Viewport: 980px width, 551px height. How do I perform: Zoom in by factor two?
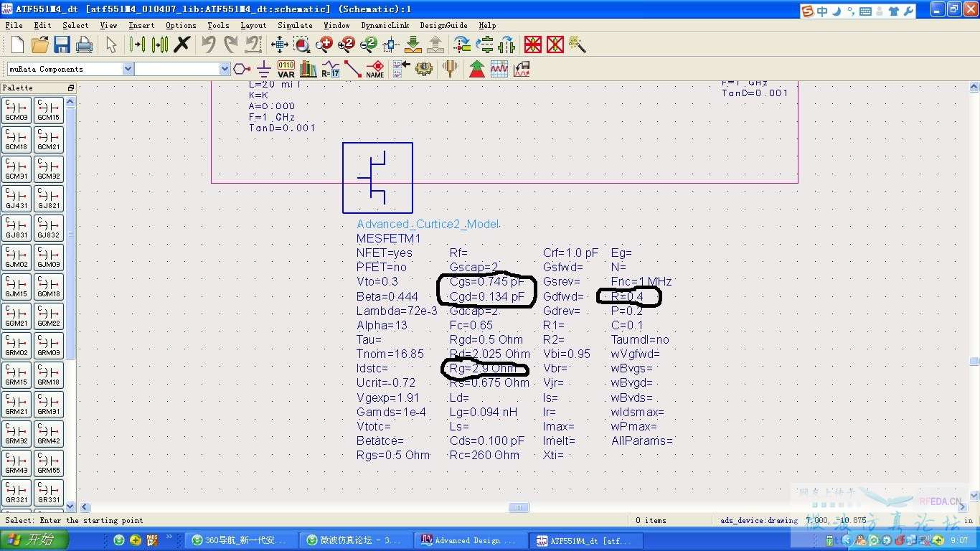click(x=347, y=45)
